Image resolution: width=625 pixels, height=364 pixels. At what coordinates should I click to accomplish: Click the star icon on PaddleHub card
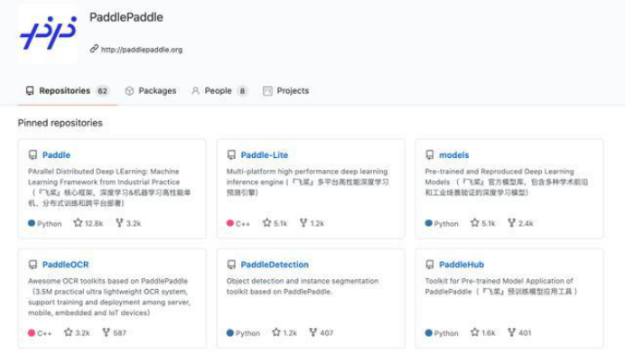[475, 332]
